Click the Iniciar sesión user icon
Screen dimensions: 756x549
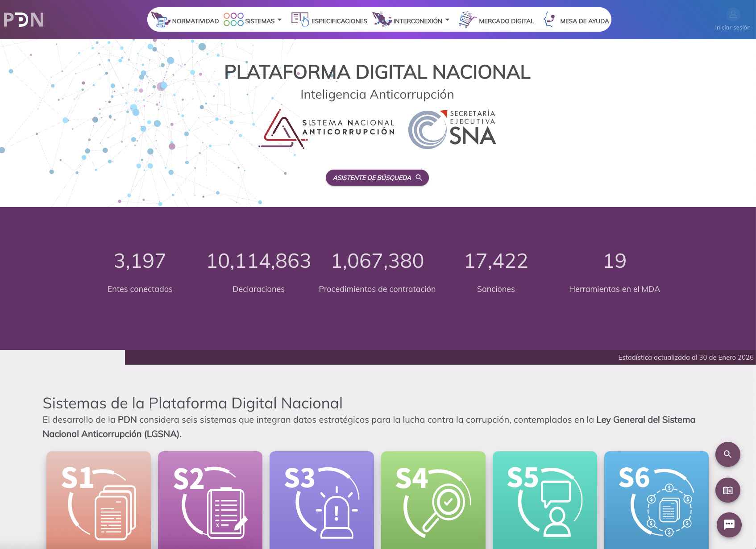[x=732, y=15]
